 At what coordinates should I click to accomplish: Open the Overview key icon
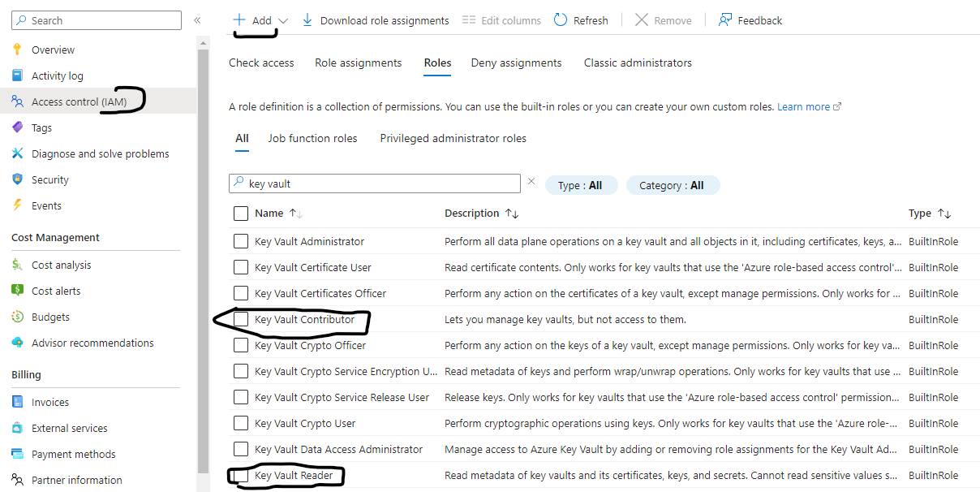[17, 50]
